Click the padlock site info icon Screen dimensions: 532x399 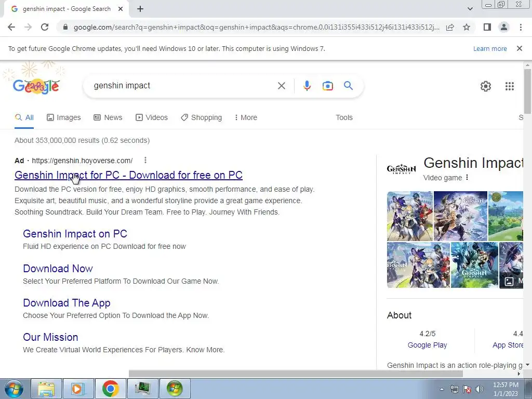pos(65,27)
